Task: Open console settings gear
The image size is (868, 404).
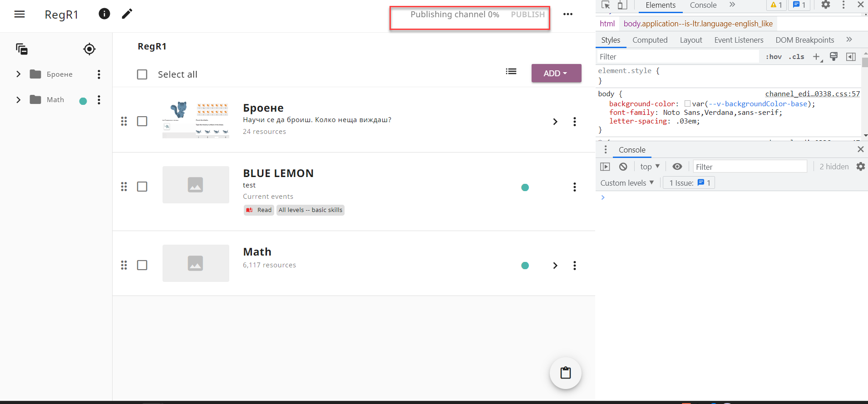Action: tap(861, 167)
